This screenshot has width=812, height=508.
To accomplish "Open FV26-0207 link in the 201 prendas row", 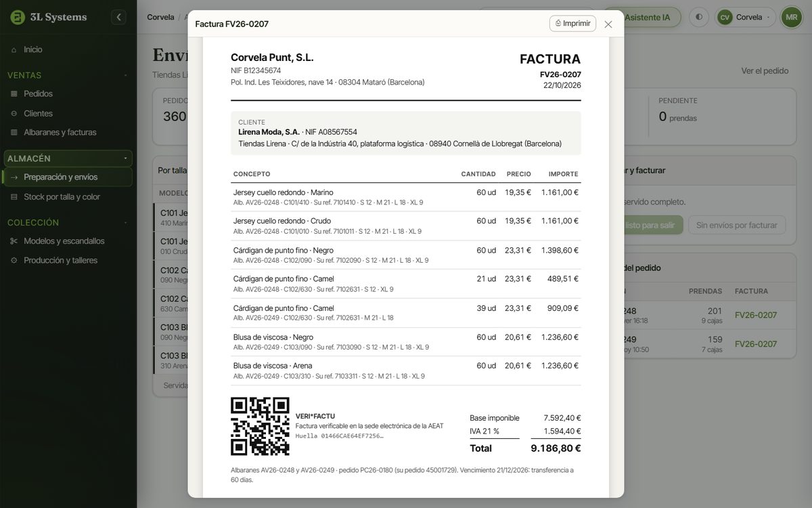I will (x=756, y=315).
